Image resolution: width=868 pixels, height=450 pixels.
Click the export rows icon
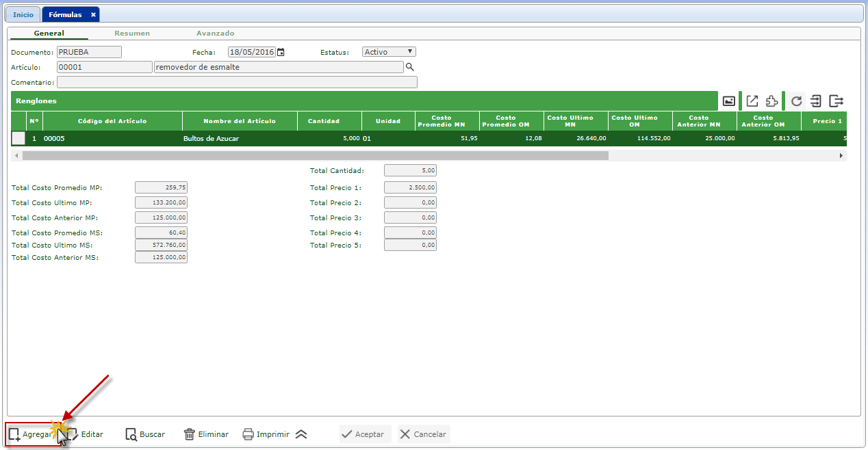pyautogui.click(x=836, y=101)
